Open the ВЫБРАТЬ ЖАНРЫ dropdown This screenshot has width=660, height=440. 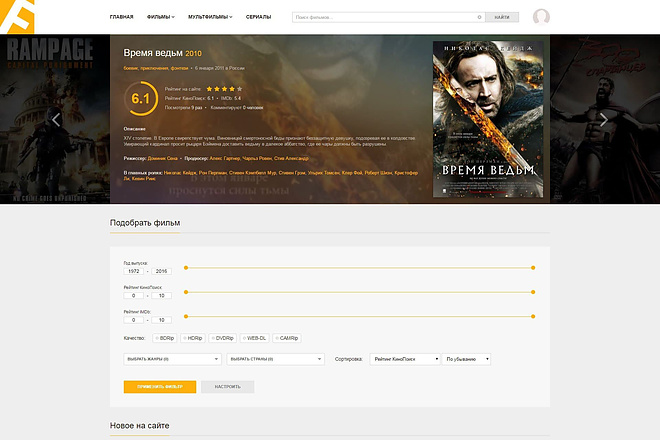coord(172,359)
